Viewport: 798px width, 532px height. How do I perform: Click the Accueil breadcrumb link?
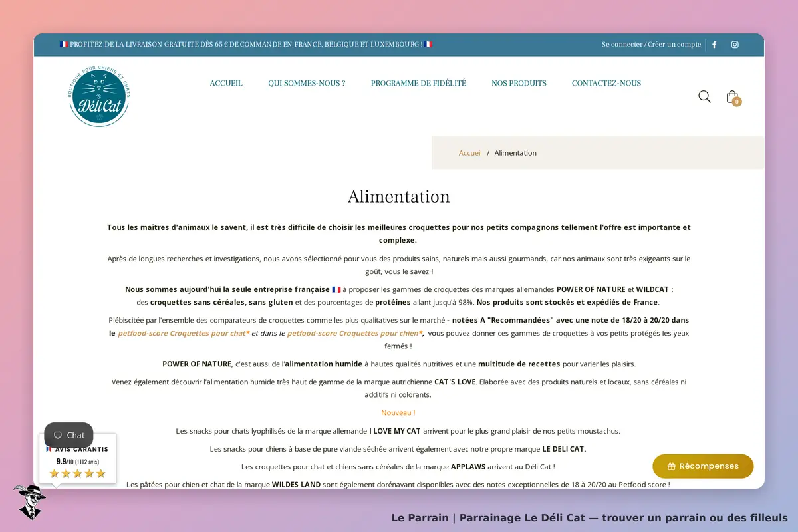click(x=470, y=153)
